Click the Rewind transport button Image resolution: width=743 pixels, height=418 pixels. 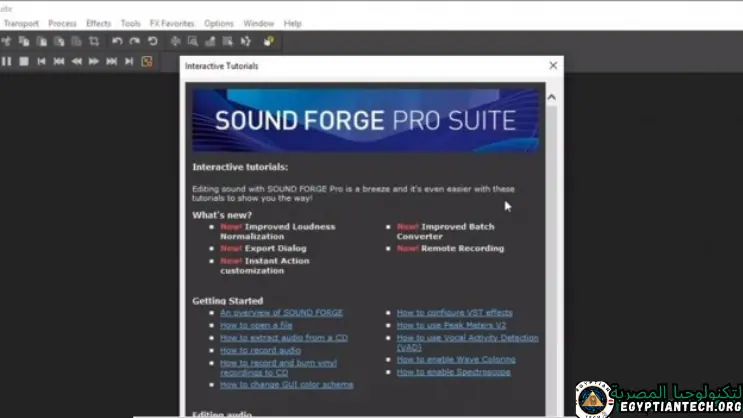(76, 62)
